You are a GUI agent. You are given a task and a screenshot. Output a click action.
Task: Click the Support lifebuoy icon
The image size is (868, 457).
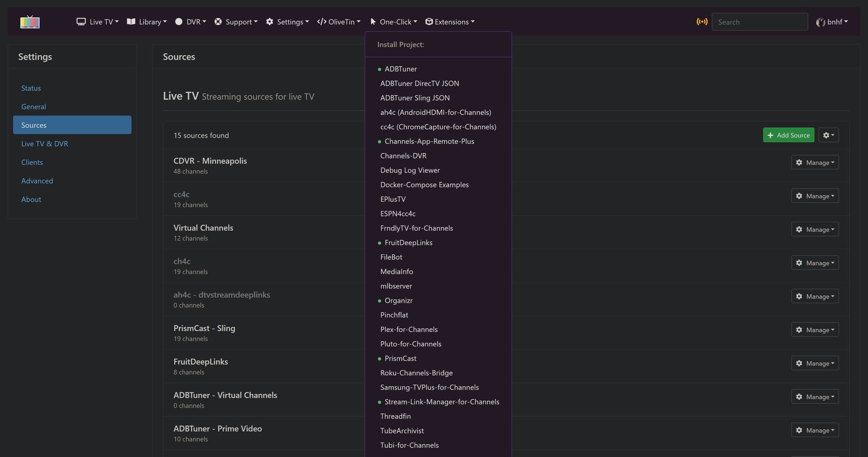[218, 22]
